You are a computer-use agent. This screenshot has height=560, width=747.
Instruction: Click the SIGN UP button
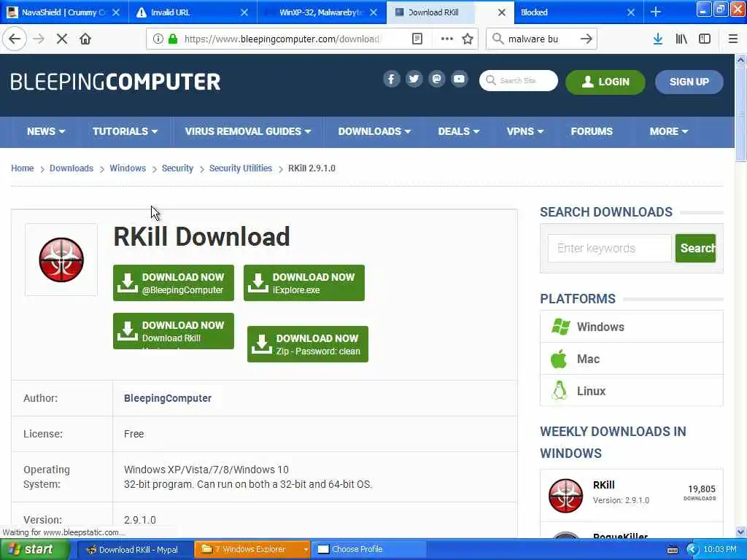(x=689, y=82)
